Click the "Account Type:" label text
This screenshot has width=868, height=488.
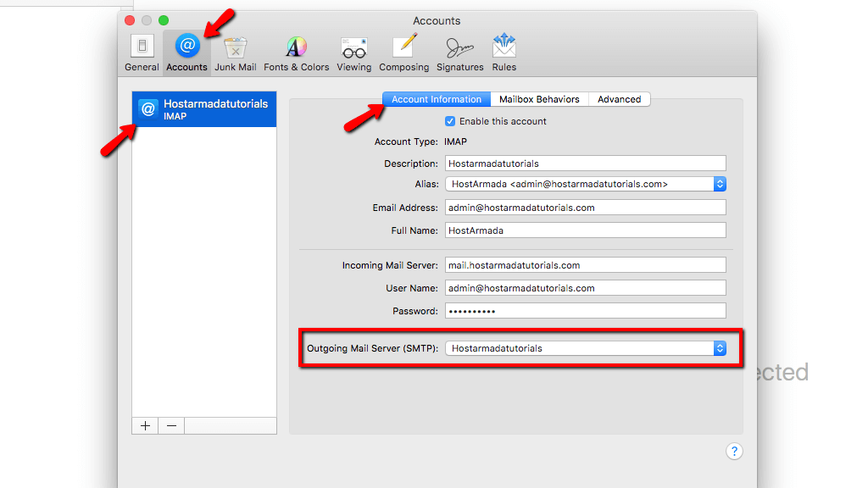[406, 141]
